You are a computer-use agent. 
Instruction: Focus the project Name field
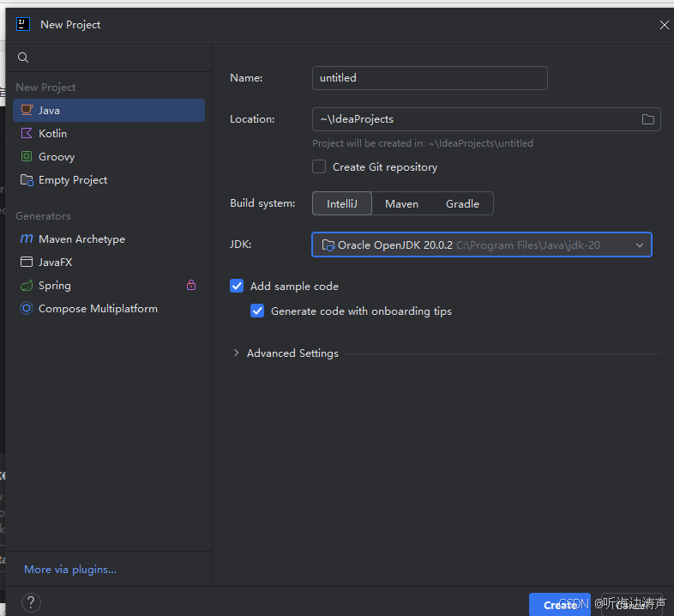coord(430,78)
